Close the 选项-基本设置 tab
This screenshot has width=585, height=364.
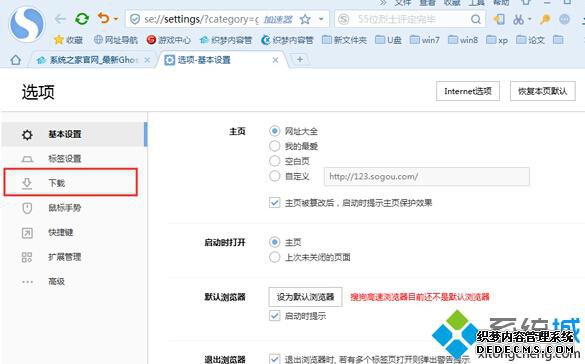[x=275, y=60]
